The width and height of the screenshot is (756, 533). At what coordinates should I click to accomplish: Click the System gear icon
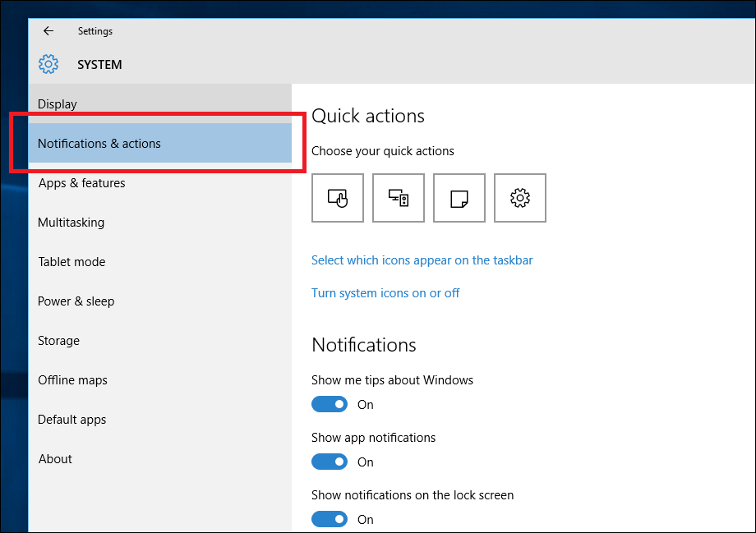click(x=48, y=64)
